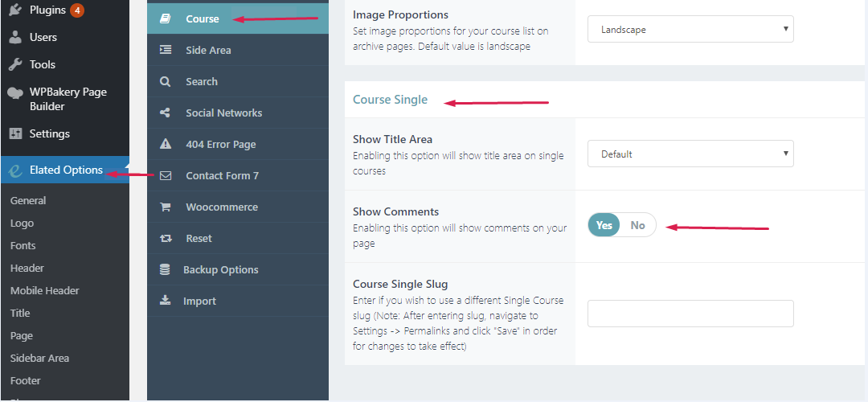Click the Tools wrench icon
The image size is (868, 402).
[x=15, y=64]
